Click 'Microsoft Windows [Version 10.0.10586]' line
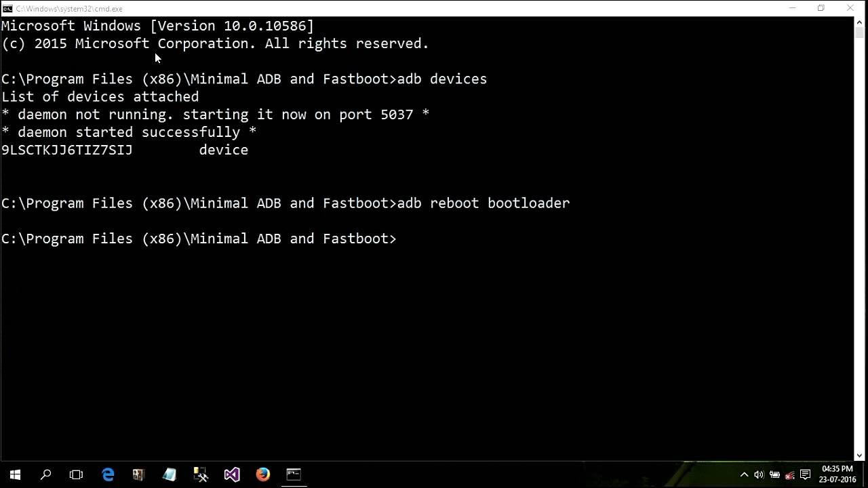868x488 pixels. pos(157,26)
